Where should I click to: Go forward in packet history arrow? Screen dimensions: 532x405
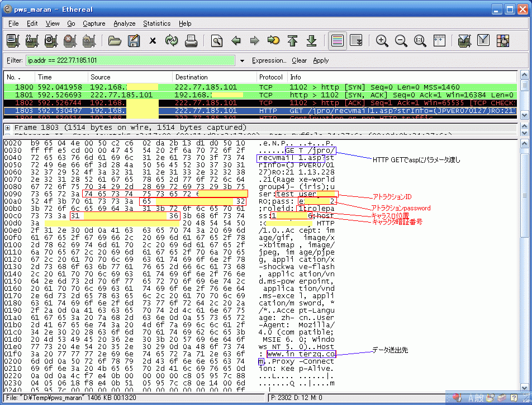pyautogui.click(x=254, y=41)
